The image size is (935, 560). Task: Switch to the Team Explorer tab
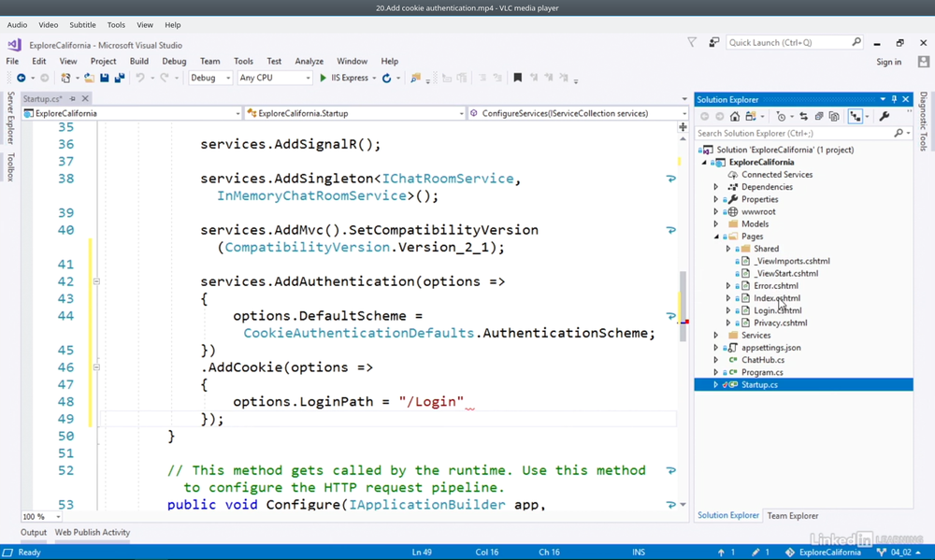coord(793,516)
